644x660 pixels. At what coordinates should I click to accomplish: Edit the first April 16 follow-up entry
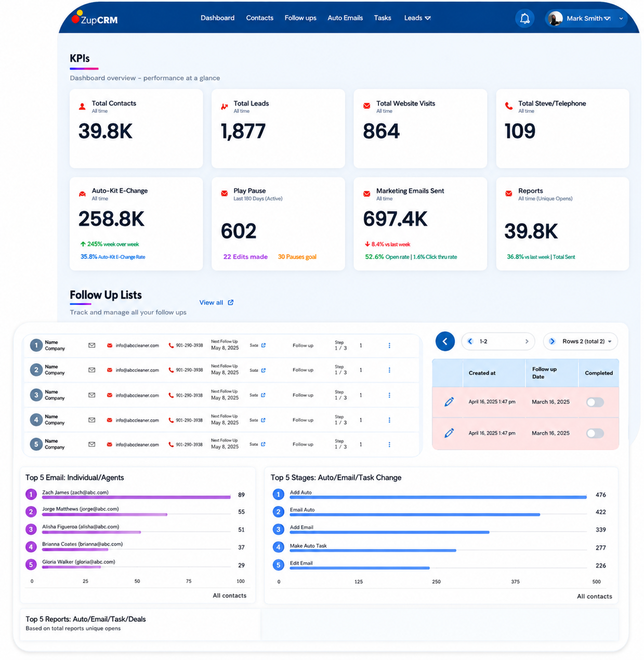coord(449,402)
